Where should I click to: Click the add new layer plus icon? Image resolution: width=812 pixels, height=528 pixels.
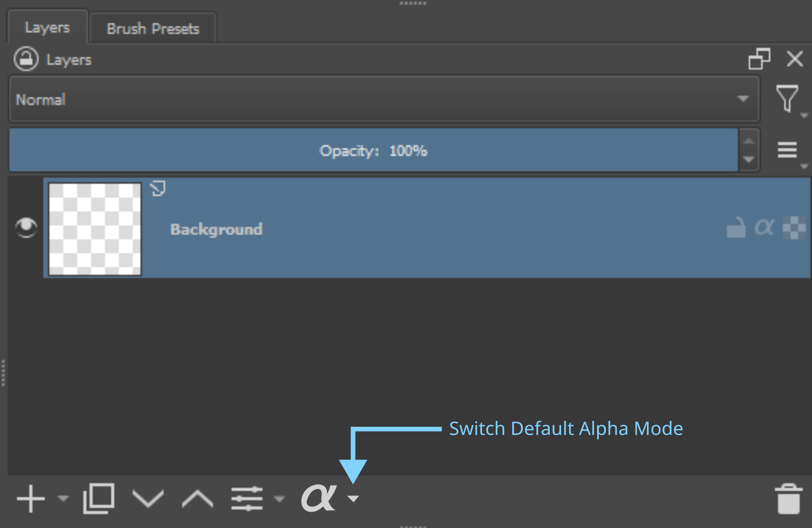click(x=31, y=499)
